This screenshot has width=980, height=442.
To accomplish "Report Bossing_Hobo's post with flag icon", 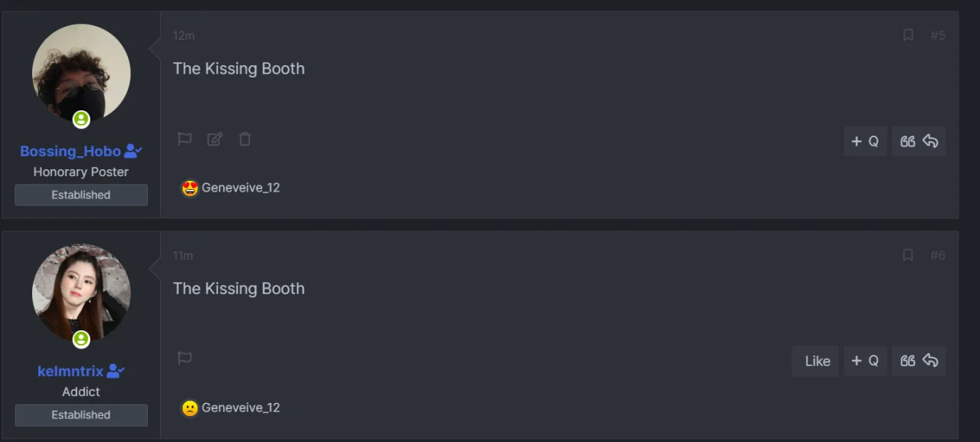I will click(185, 139).
